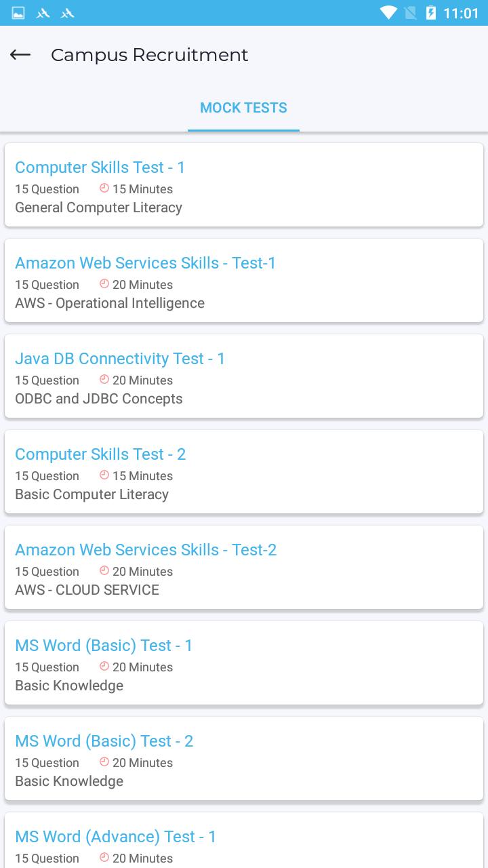Switch to the MOCK TESTS tab
Viewport: 488px width, 868px height.
[x=243, y=108]
